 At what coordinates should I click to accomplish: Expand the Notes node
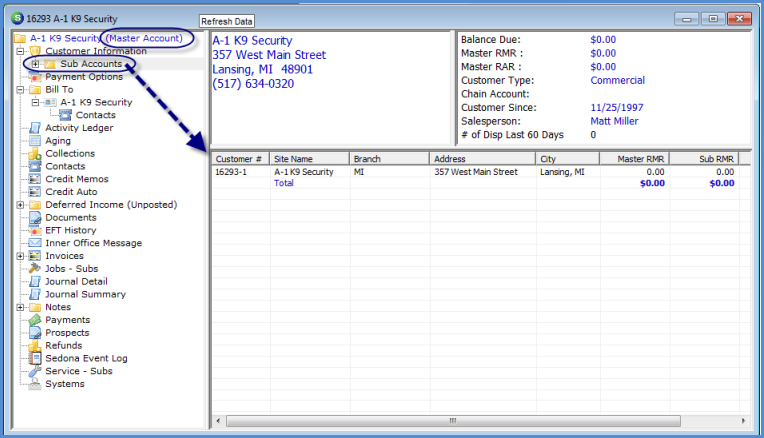tap(20, 307)
